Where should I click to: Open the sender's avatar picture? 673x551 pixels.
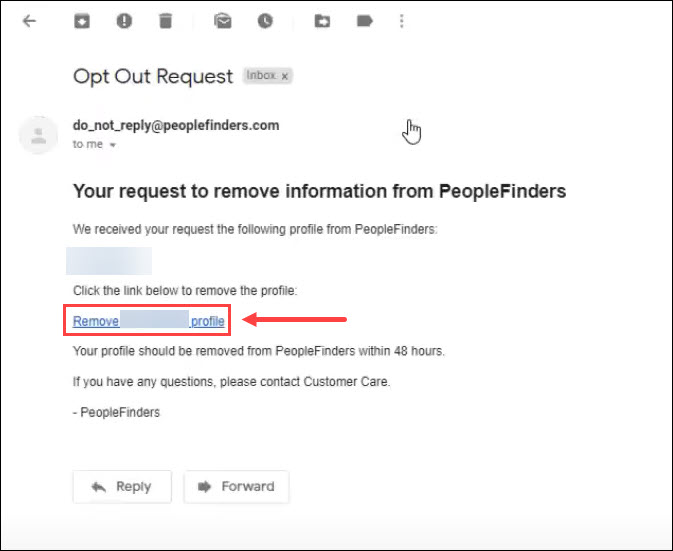[39, 135]
